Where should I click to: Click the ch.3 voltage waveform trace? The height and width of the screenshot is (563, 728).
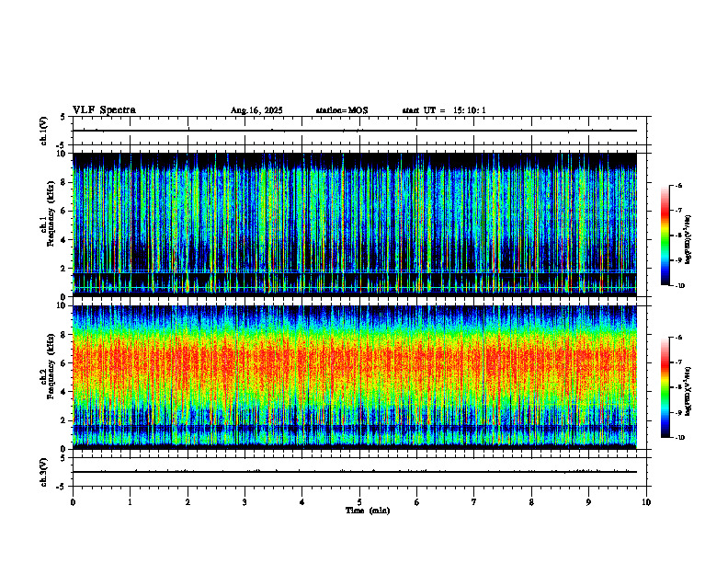[355, 472]
